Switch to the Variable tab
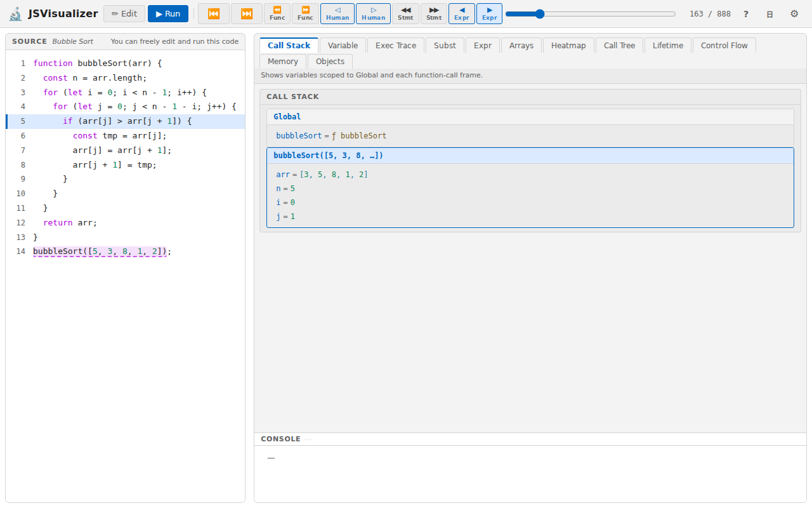This screenshot has width=812, height=508. (x=343, y=45)
